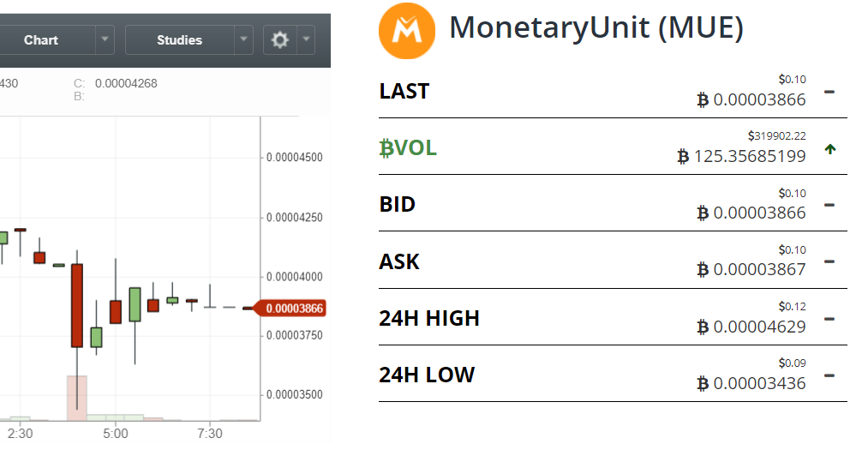
Task: Click the Bitcoin symbol beside the BID value
Action: [703, 213]
